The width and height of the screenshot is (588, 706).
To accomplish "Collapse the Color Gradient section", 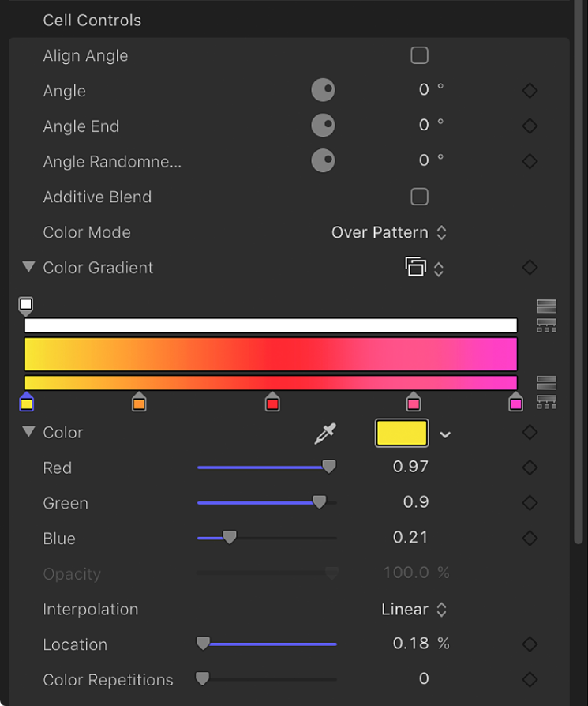I will [28, 267].
